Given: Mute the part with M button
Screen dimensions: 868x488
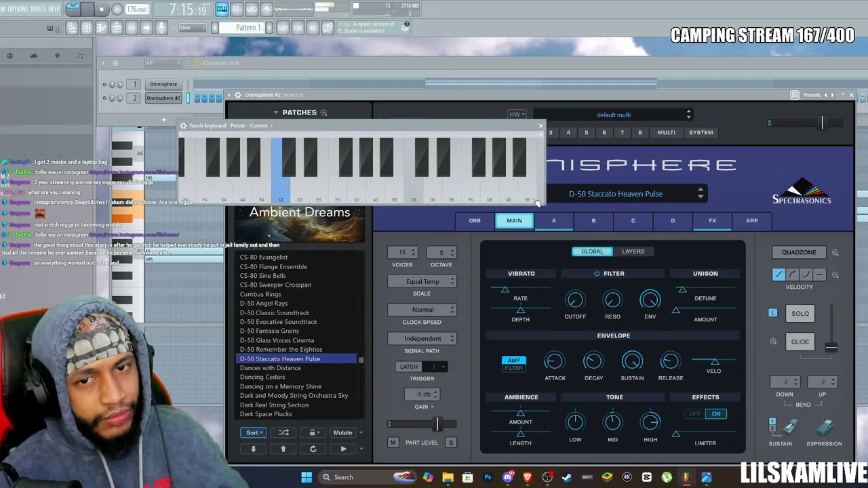Looking at the screenshot, I should 393,443.
